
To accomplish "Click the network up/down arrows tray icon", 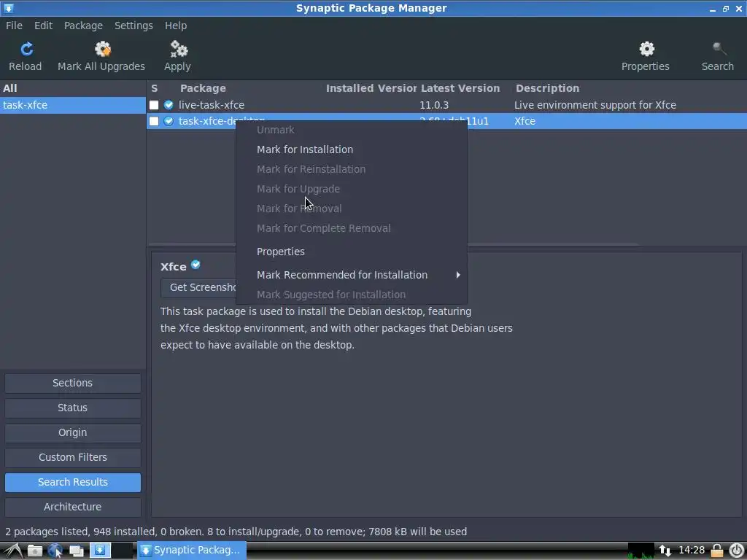I will [x=665, y=551].
